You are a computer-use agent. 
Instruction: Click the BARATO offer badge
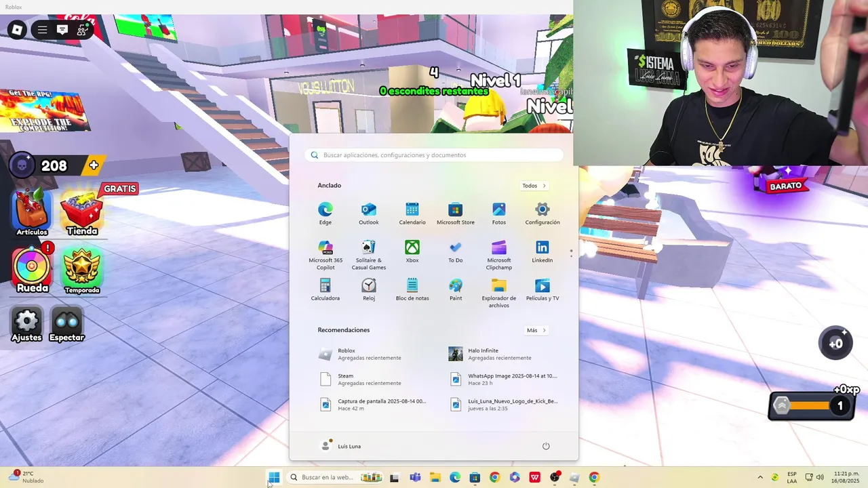click(785, 185)
